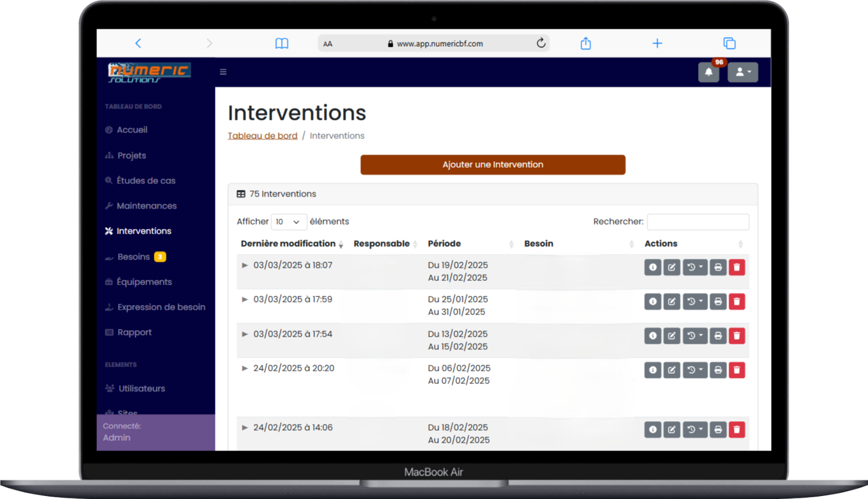Delete the 24/02/2025 20:20 intervention
This screenshot has width=868, height=499.
(x=737, y=370)
